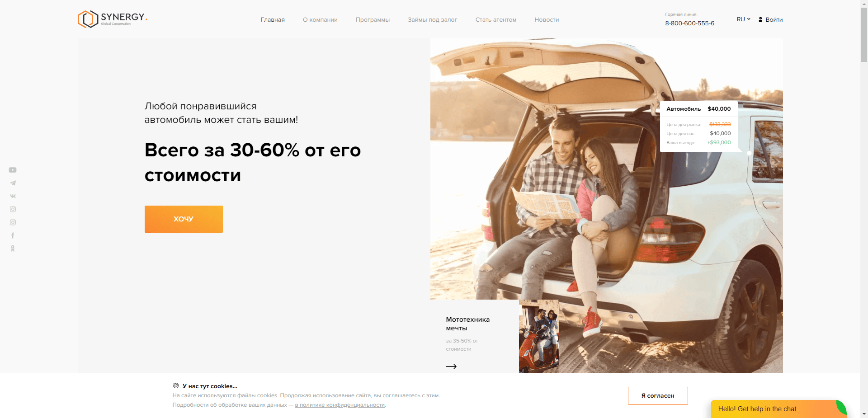Screen dimensions: 868x418
Task: Click the orange ХОЧУ button
Action: (x=184, y=219)
